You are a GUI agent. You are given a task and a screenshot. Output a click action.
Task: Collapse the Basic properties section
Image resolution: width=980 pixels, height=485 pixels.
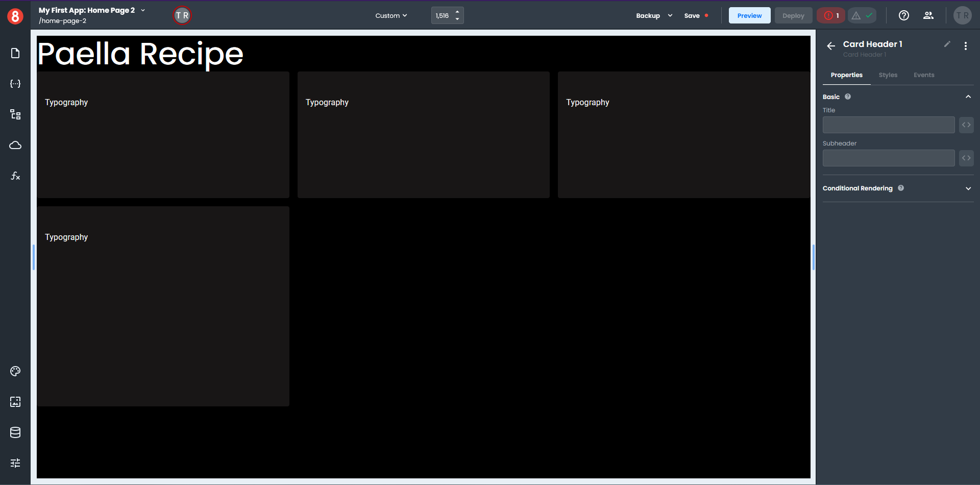pyautogui.click(x=968, y=97)
